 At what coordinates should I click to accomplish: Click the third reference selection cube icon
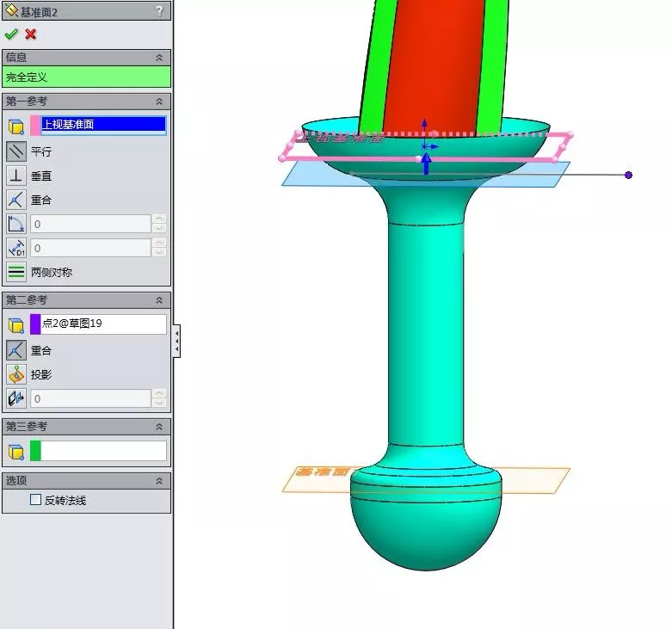point(16,452)
